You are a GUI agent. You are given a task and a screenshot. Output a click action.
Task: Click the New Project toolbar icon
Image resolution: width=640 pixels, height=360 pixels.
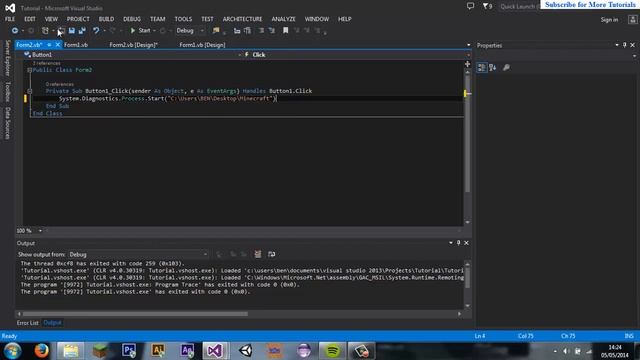pos(45,31)
